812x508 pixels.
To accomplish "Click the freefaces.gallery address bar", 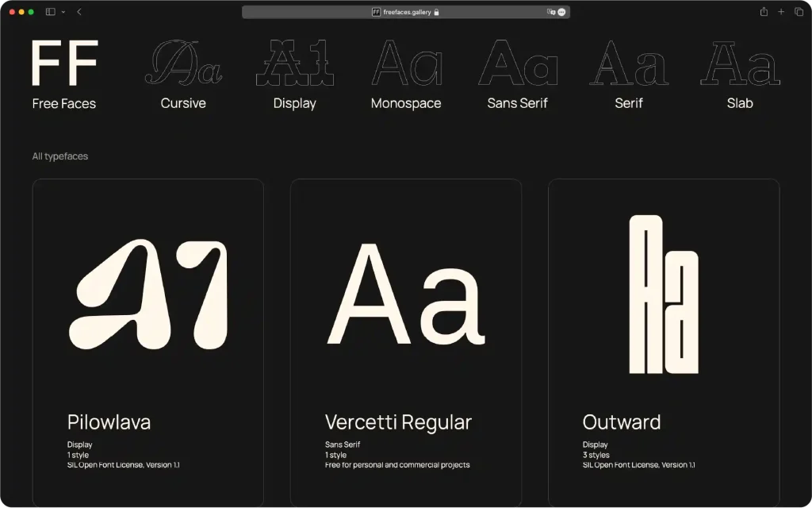I will coord(406,12).
